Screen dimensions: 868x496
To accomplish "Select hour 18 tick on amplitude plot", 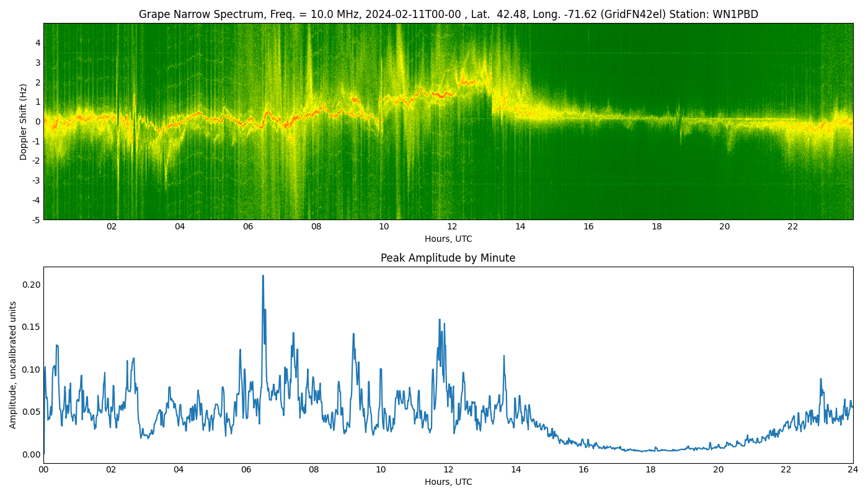I will coord(650,470).
